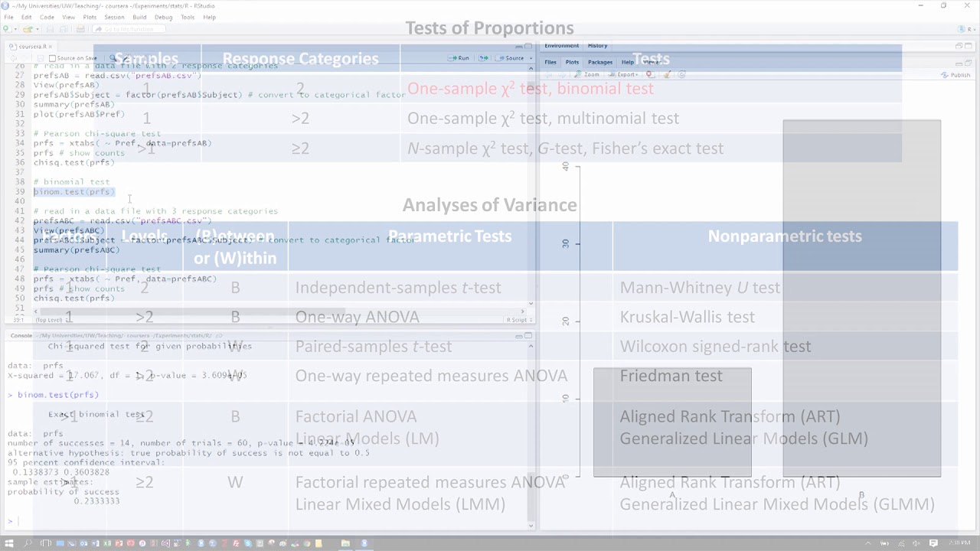This screenshot has width=980, height=551.
Task: Click the console input prompt
Action: pyautogui.click(x=11, y=521)
